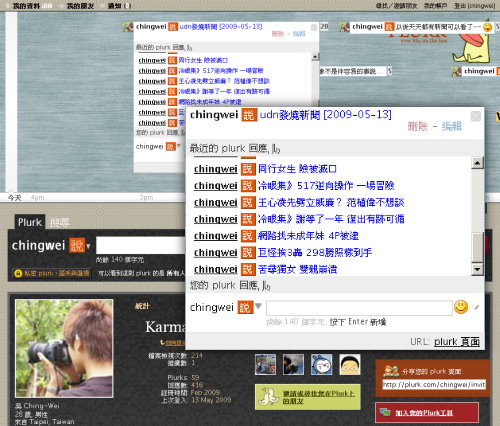The width and height of the screenshot is (500, 426).
Task: Click 說 badge on 同行女生 險被滅口 row
Action: pos(248,169)
